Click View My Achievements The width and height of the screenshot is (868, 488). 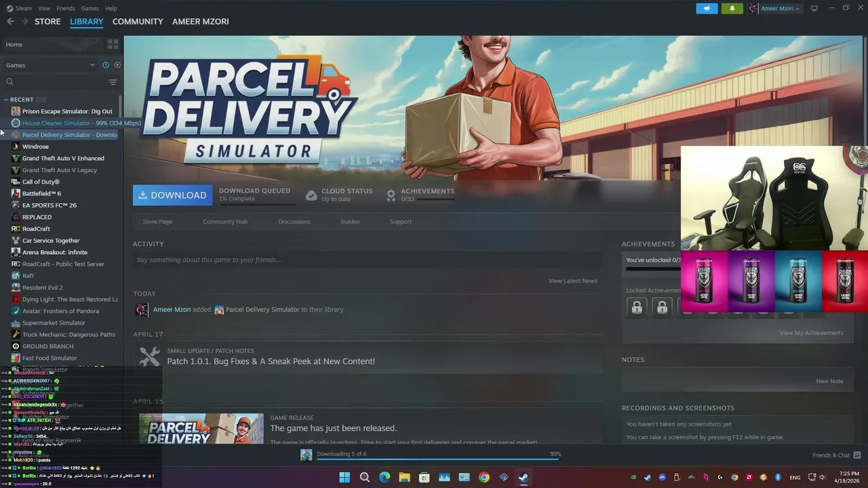point(812,333)
